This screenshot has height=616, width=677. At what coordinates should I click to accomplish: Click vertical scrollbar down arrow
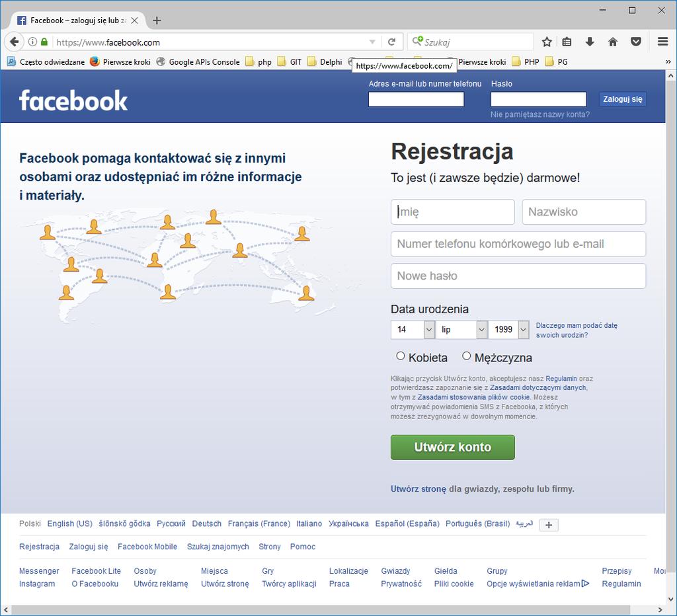coord(670,599)
